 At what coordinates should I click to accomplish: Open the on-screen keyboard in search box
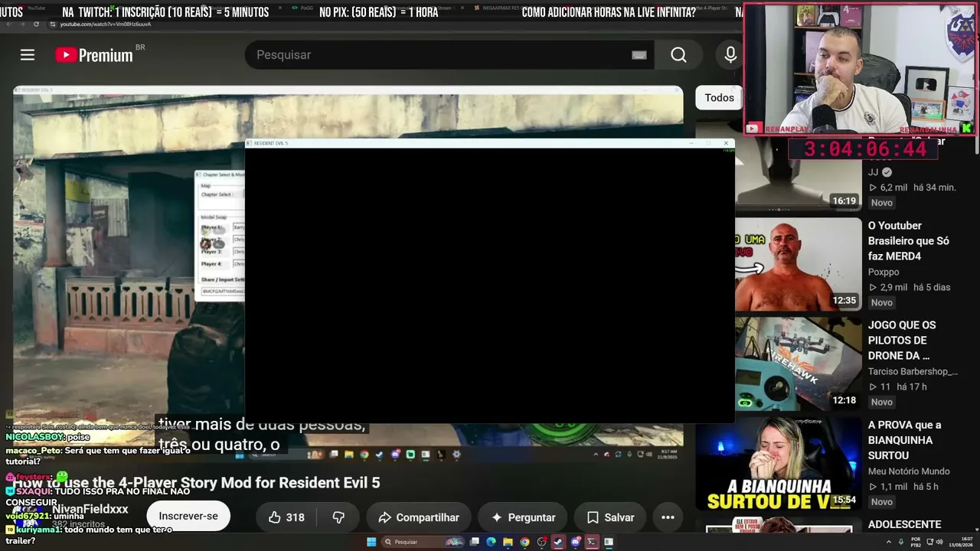[x=639, y=55]
